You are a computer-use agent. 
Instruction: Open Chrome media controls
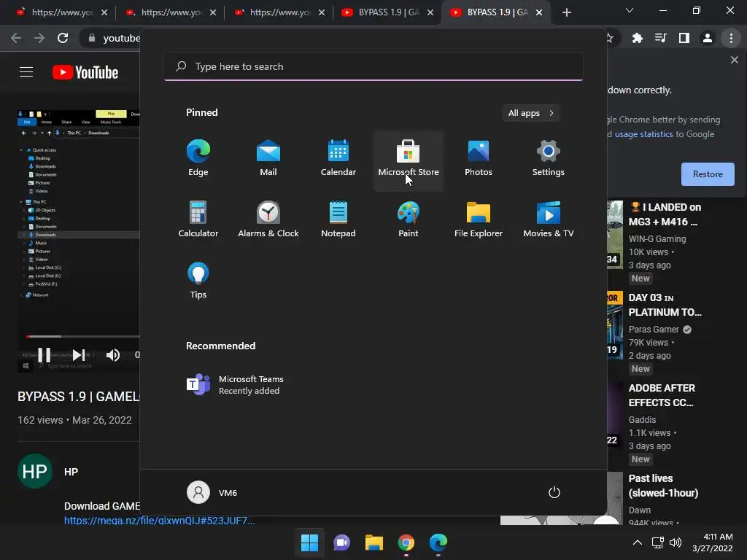(x=661, y=38)
